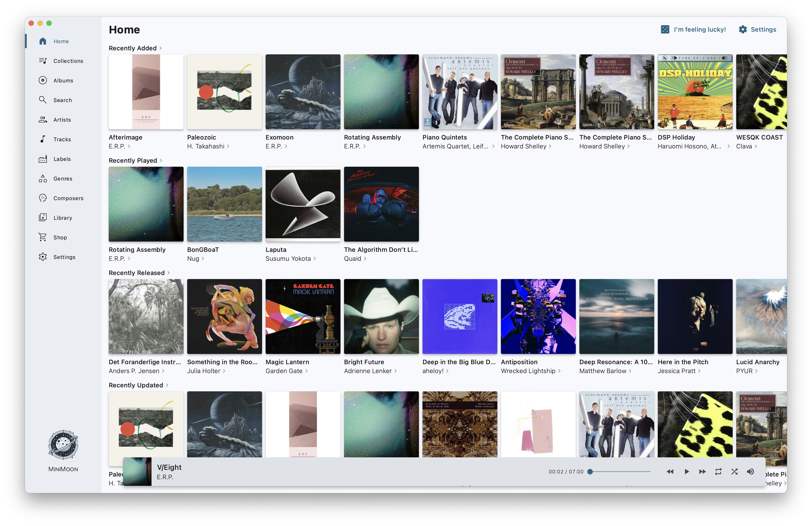The height and width of the screenshot is (526, 812).
Task: Skip to next track in player bar
Action: pyautogui.click(x=703, y=472)
